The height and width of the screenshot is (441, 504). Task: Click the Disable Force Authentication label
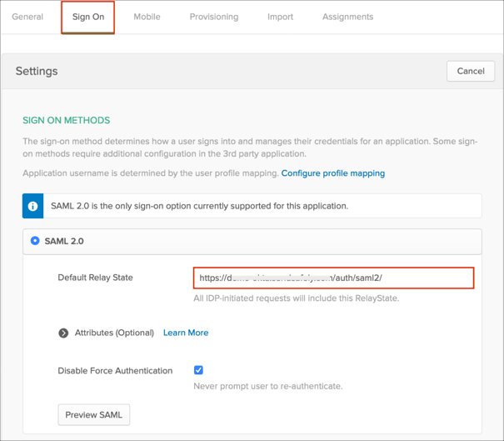[115, 371]
